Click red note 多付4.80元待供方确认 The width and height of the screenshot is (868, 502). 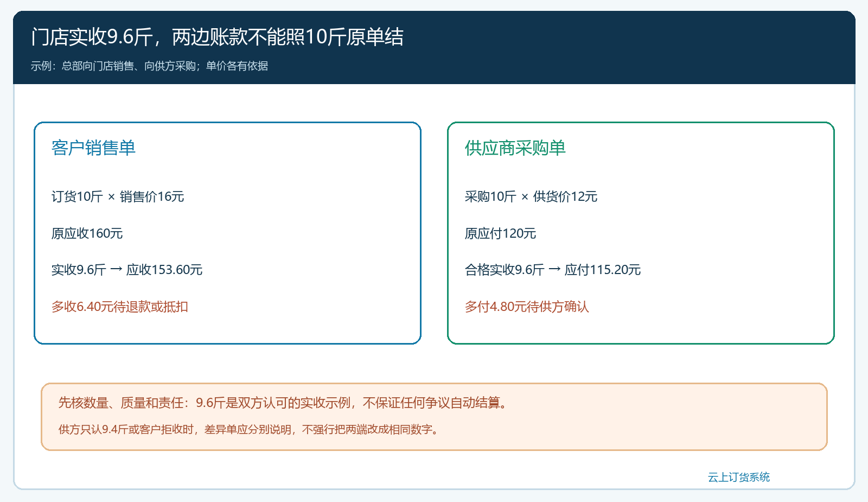click(x=527, y=307)
